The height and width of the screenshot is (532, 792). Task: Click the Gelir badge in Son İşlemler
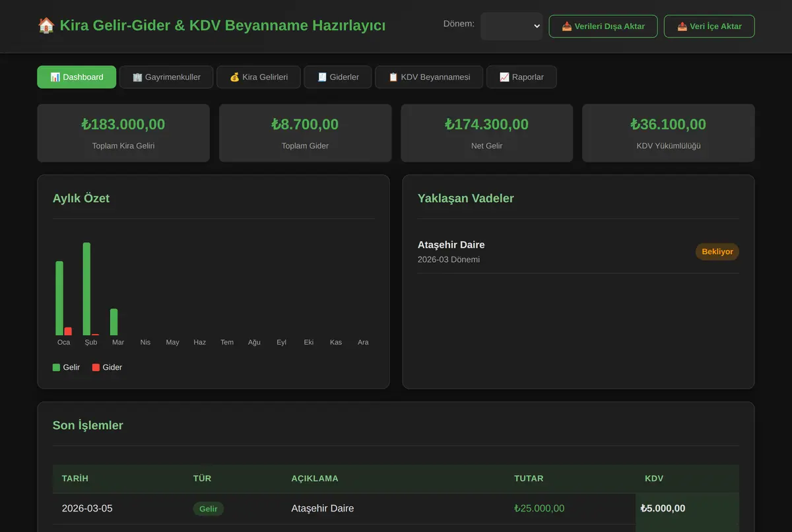click(209, 508)
